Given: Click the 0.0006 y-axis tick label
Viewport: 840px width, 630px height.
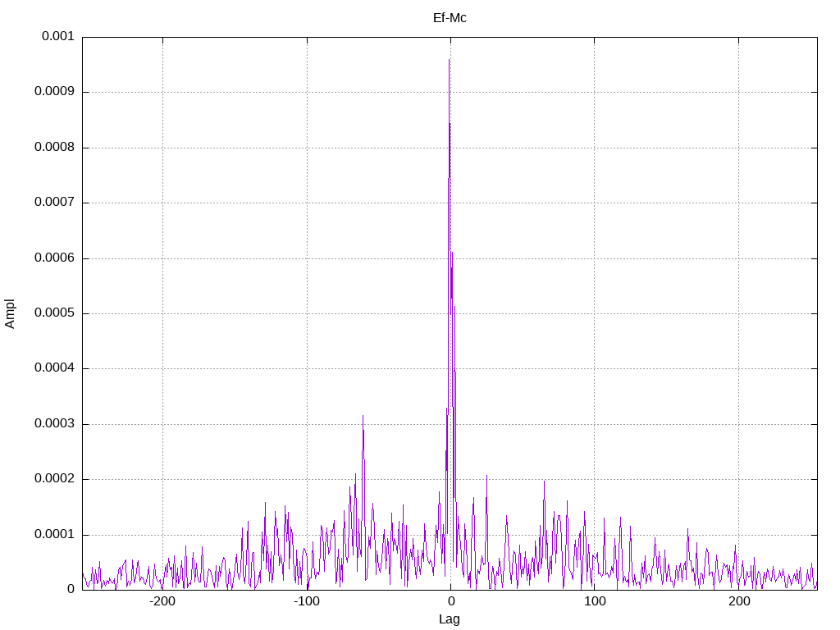Looking at the screenshot, I should 55,258.
